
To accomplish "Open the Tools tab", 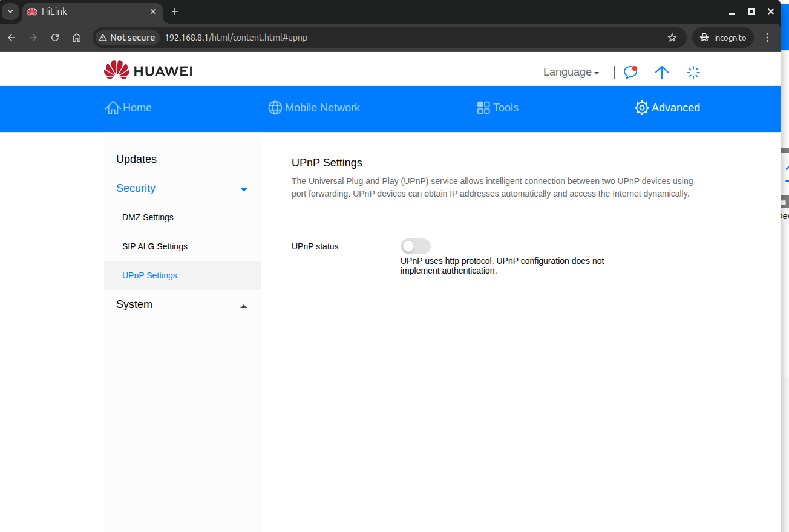I will coord(498,108).
